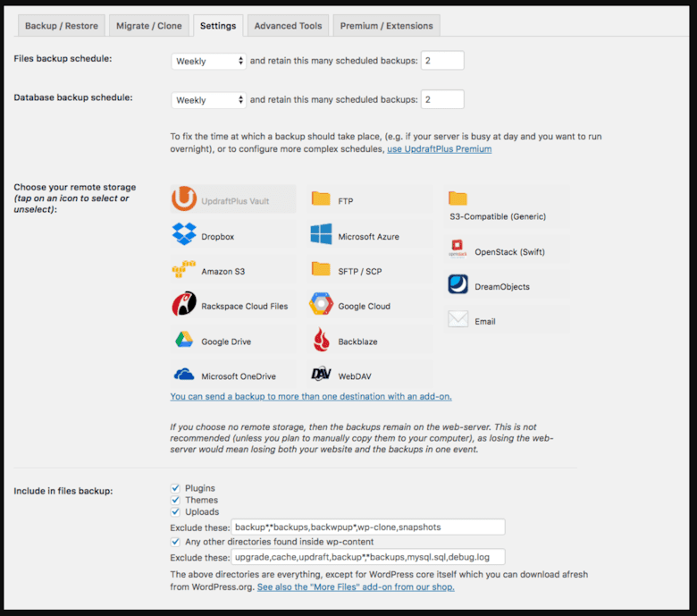Pick the Rackspace Cloud Files icon
The height and width of the screenshot is (616, 697).
point(184,304)
